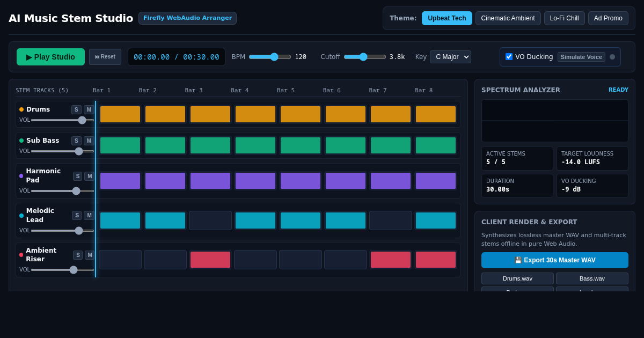Screen dimensions: 644x338
Task: Click the Bar 4 timeline header
Action: coord(240,91)
